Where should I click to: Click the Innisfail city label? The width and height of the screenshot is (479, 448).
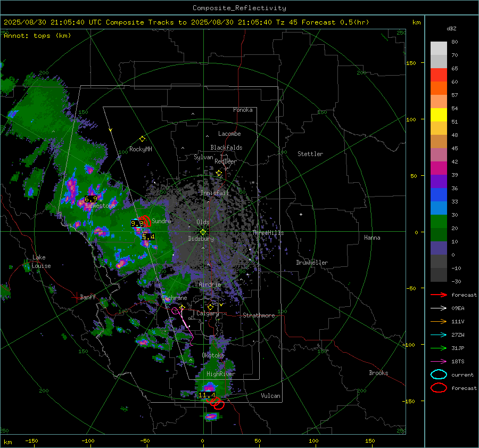(x=214, y=193)
